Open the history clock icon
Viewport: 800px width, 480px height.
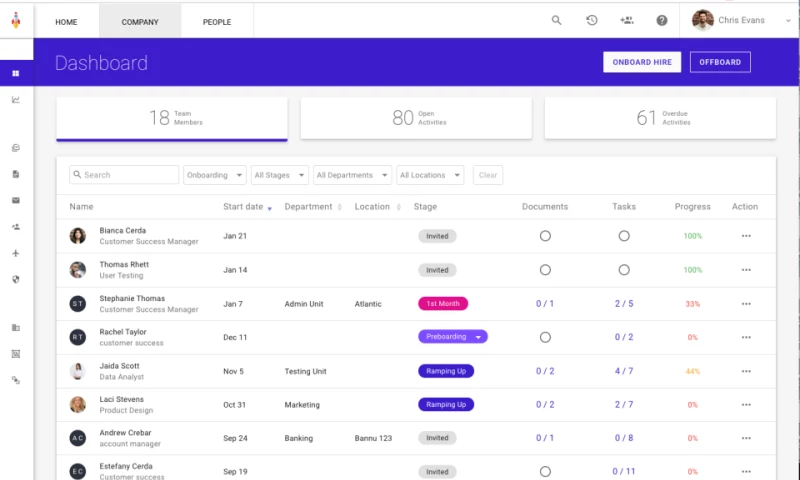pos(592,20)
